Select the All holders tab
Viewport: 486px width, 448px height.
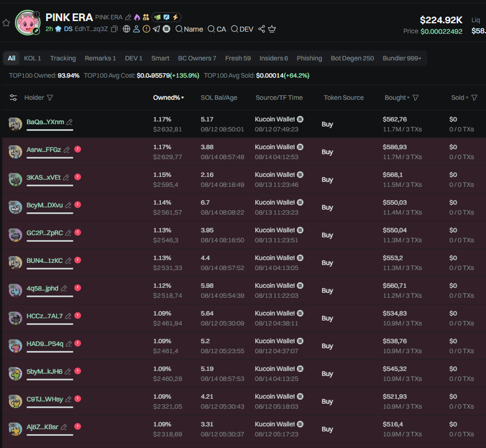click(x=12, y=58)
